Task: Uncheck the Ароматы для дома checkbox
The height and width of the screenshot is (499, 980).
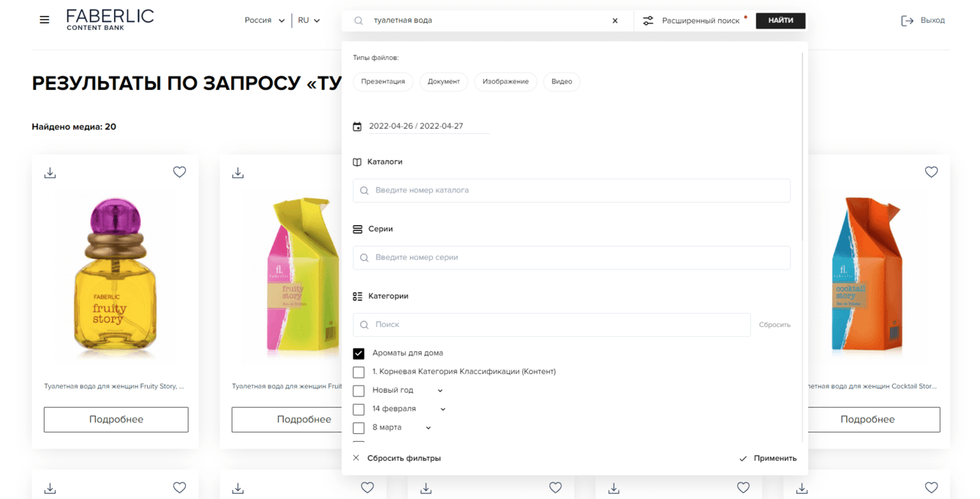Action: [x=358, y=353]
